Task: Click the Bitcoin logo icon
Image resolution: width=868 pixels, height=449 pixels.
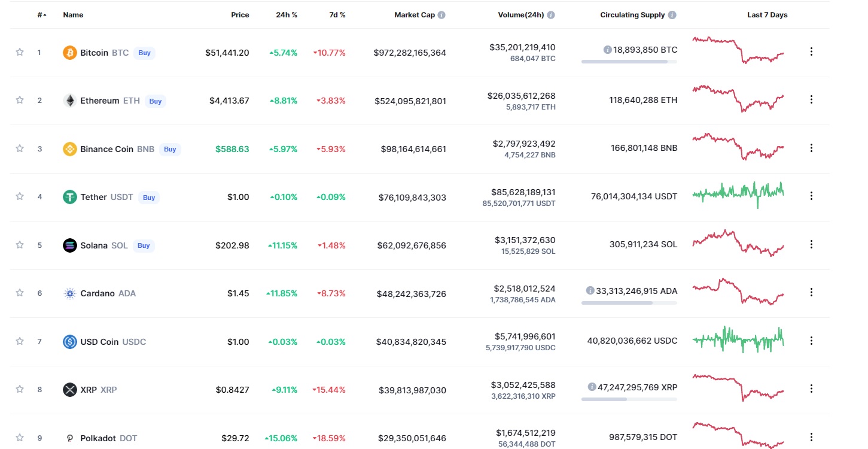Action: tap(70, 53)
